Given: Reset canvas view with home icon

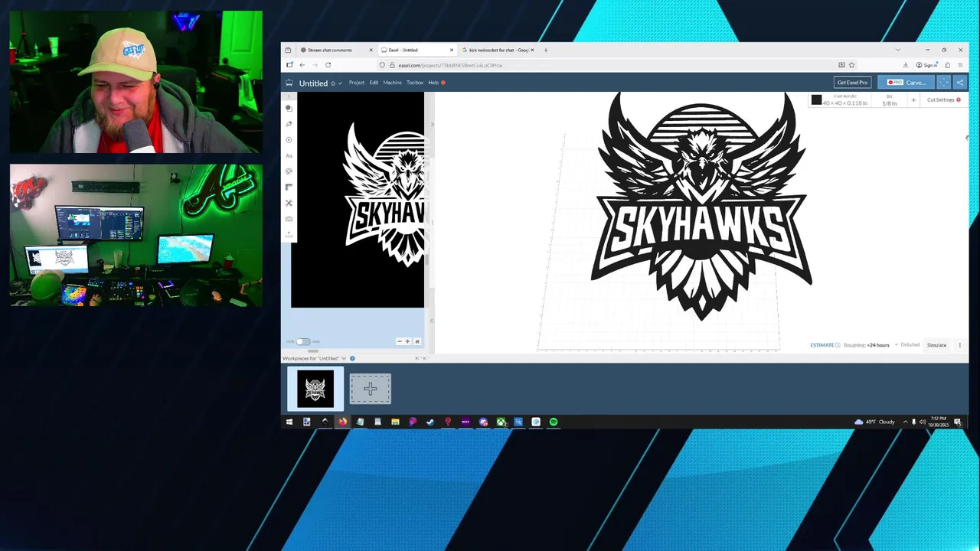Looking at the screenshot, I should [417, 341].
